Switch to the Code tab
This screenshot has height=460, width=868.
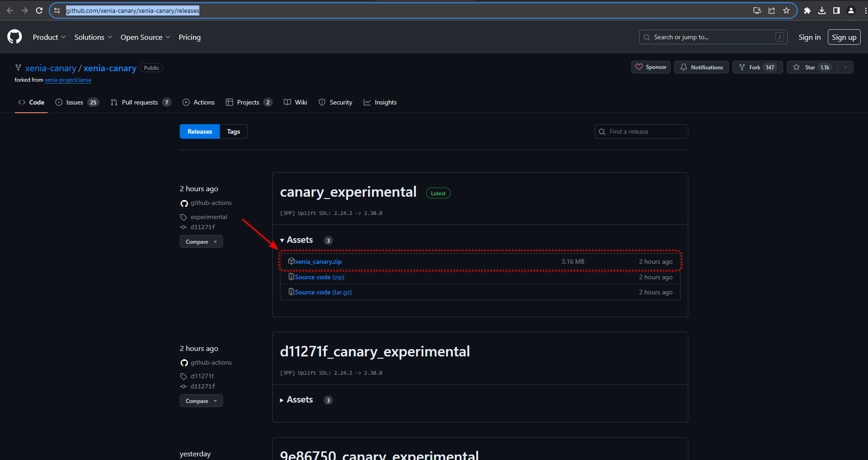[31, 102]
